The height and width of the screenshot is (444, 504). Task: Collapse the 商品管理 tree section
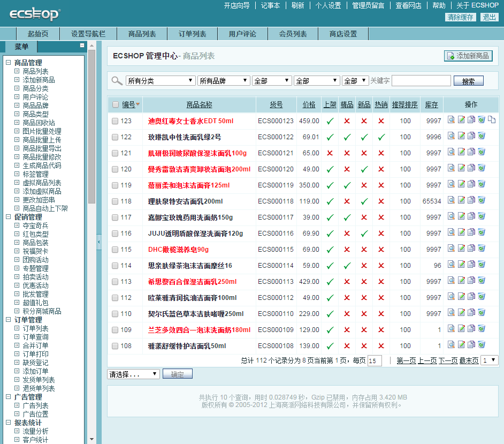coord(8,63)
